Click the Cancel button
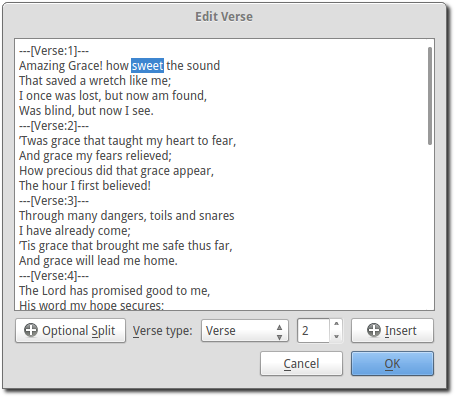The height and width of the screenshot is (397, 455). tap(301, 363)
